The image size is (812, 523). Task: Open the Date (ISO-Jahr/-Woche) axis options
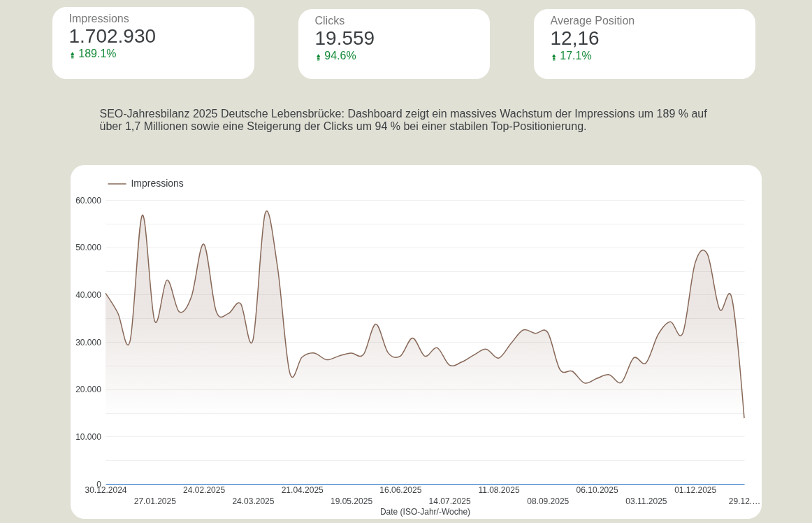tap(425, 512)
